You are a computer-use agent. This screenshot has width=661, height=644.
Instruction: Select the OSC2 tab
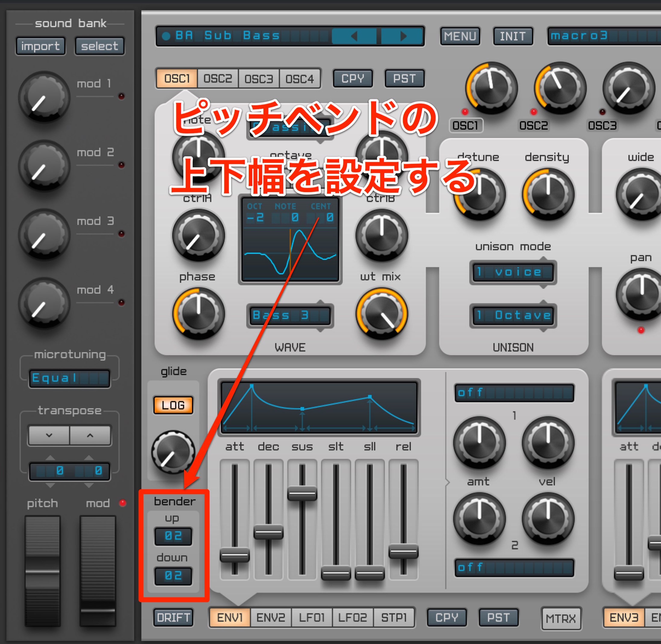point(218,79)
